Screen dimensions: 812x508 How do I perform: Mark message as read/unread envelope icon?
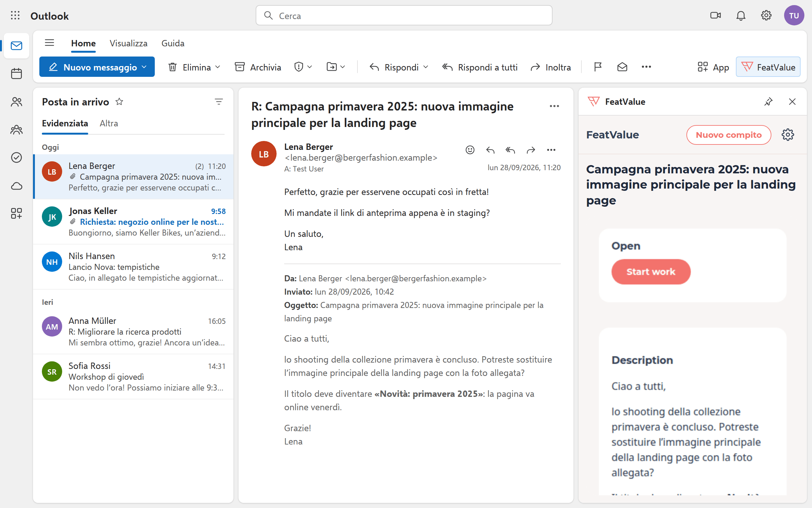click(x=622, y=67)
